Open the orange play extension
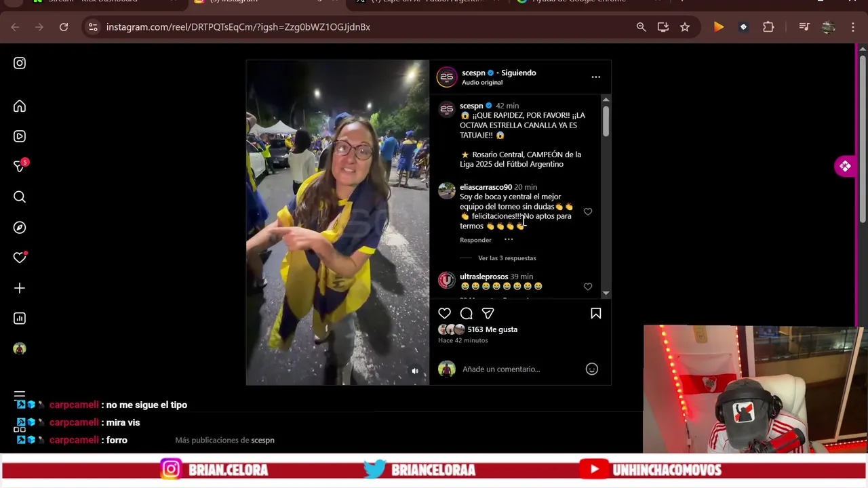868x488 pixels. click(x=719, y=27)
